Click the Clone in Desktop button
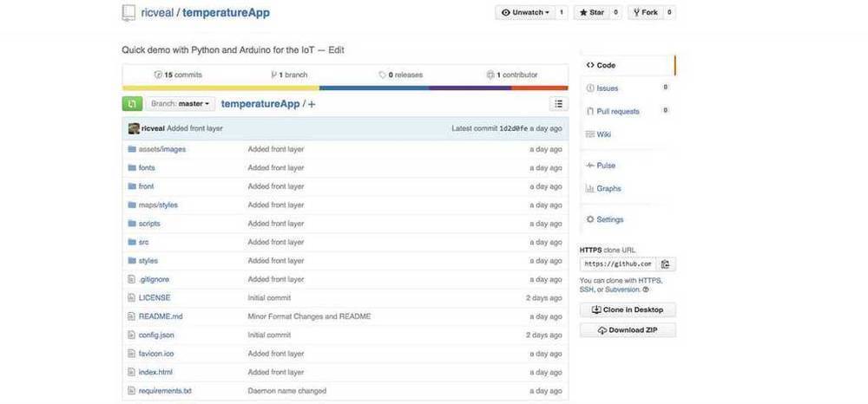Viewport: 868px width, 404px height. pos(628,310)
